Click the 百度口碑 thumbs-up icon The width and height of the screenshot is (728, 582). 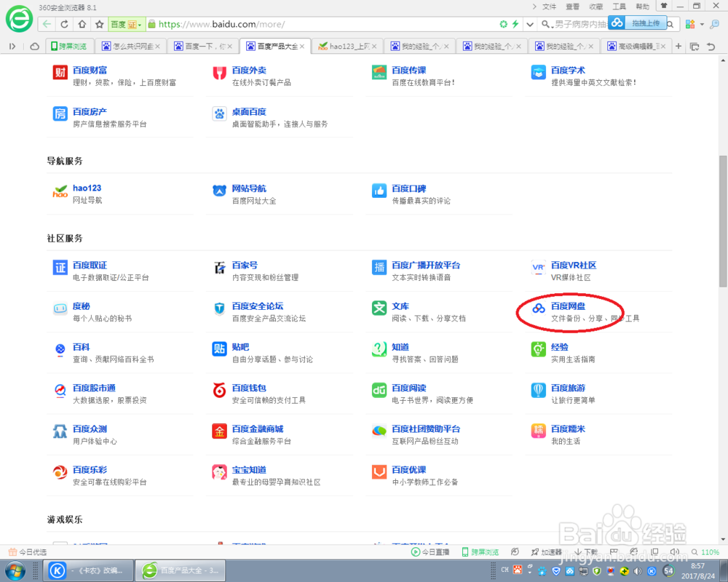(x=379, y=191)
